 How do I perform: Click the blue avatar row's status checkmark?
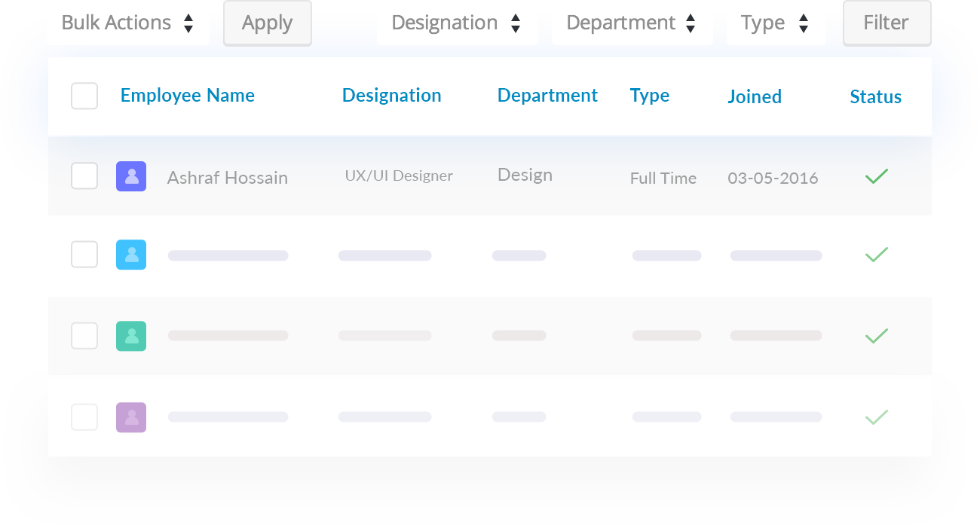[876, 255]
